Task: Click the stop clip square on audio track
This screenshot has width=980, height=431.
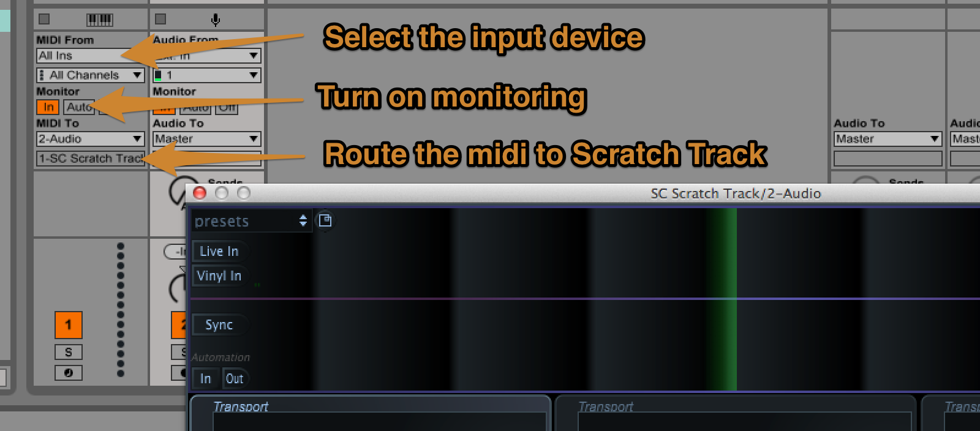Action: click(160, 20)
